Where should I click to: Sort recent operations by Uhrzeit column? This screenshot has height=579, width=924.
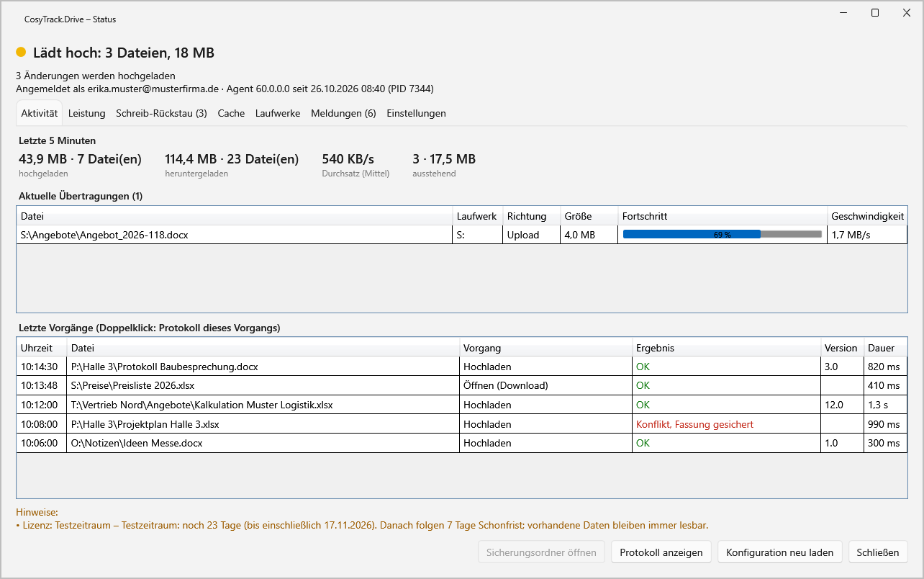coord(41,348)
